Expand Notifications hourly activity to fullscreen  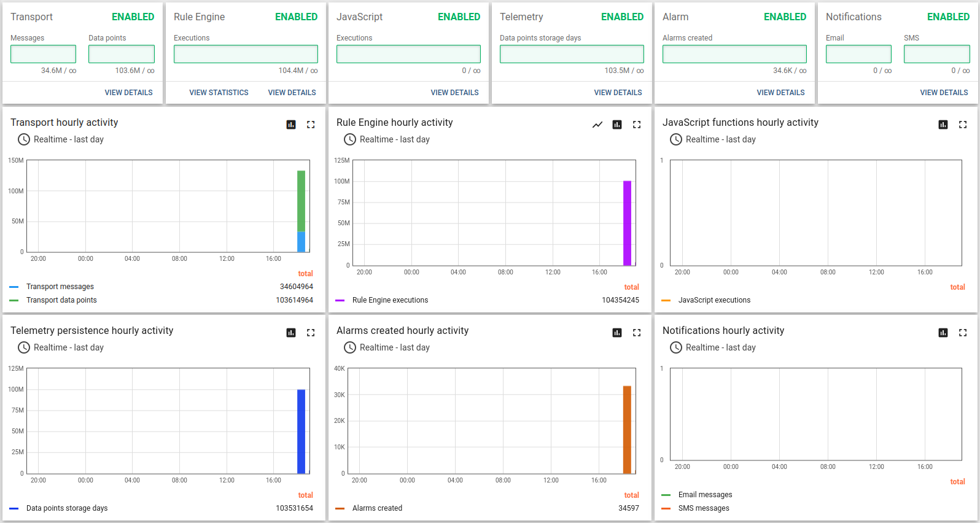pyautogui.click(x=963, y=333)
